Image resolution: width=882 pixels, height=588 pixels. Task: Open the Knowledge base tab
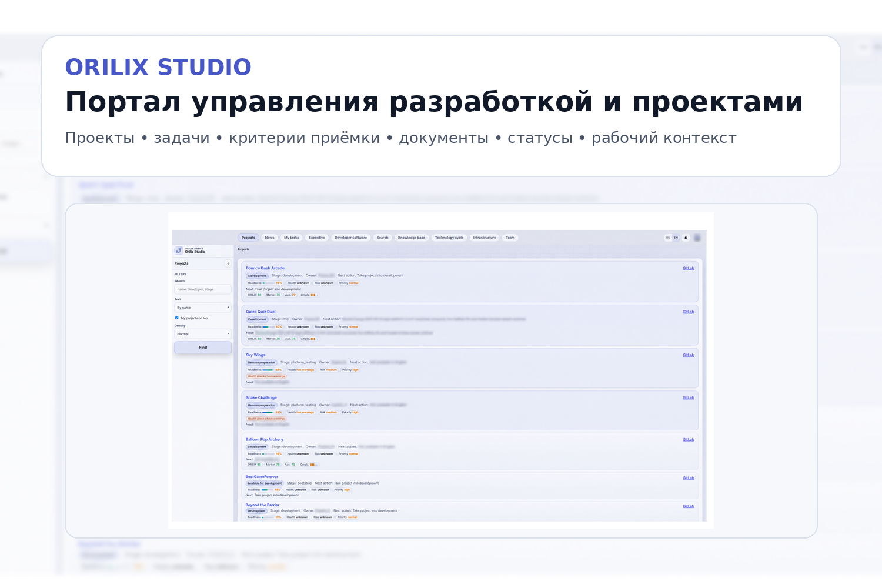412,238
